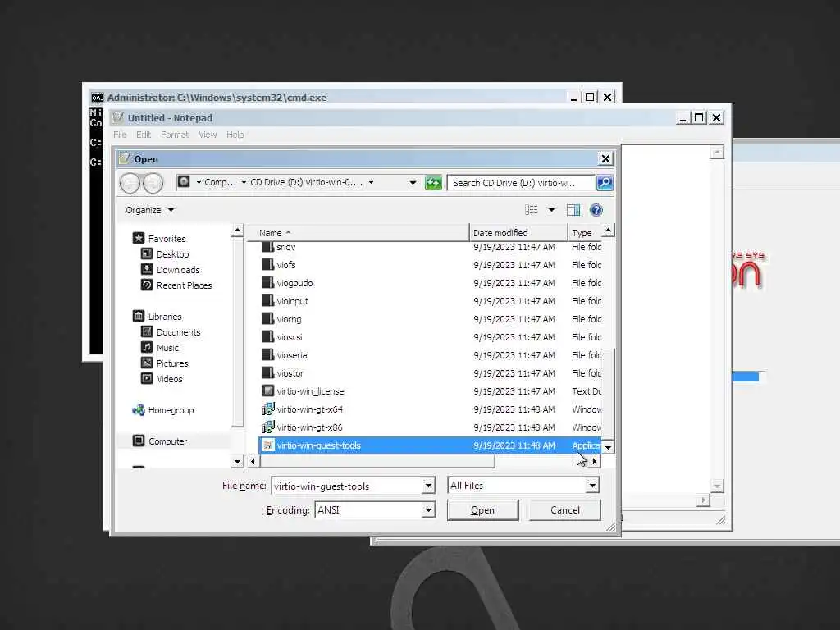Open Notepad File menu
Image resolution: width=840 pixels, height=630 pixels.
click(120, 135)
